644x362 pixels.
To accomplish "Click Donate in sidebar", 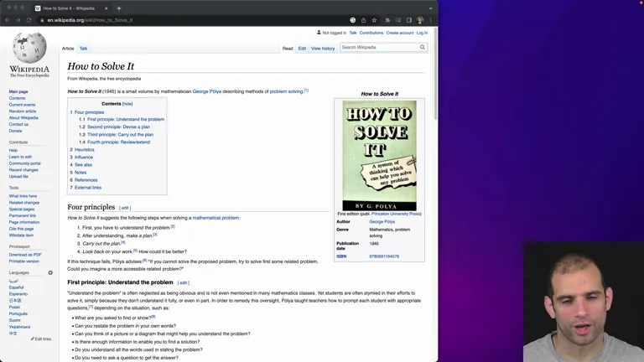I will coord(16,131).
